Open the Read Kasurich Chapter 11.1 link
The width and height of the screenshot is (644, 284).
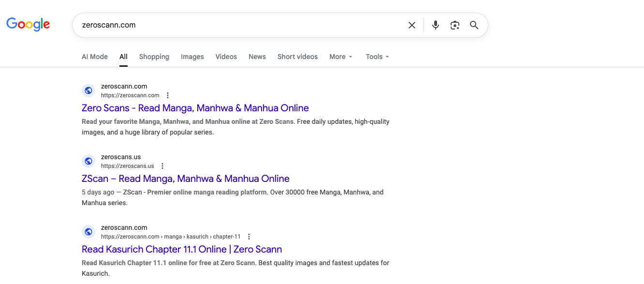182,249
